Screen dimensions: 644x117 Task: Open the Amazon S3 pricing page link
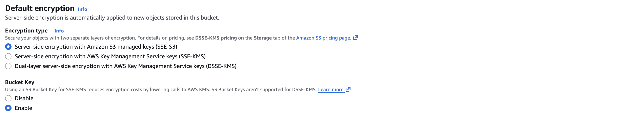coord(323,38)
